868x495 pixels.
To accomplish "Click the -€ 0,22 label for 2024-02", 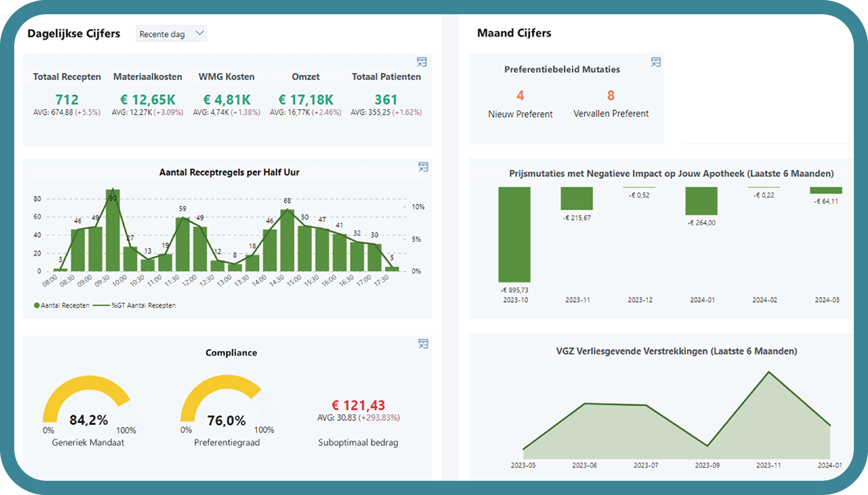I will pyautogui.click(x=764, y=195).
